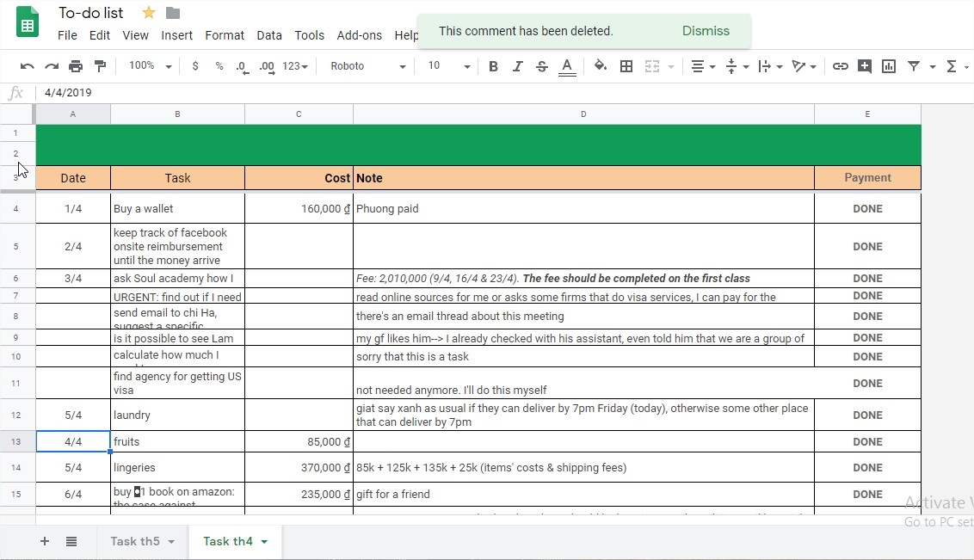Open the Data menu

[x=269, y=35]
